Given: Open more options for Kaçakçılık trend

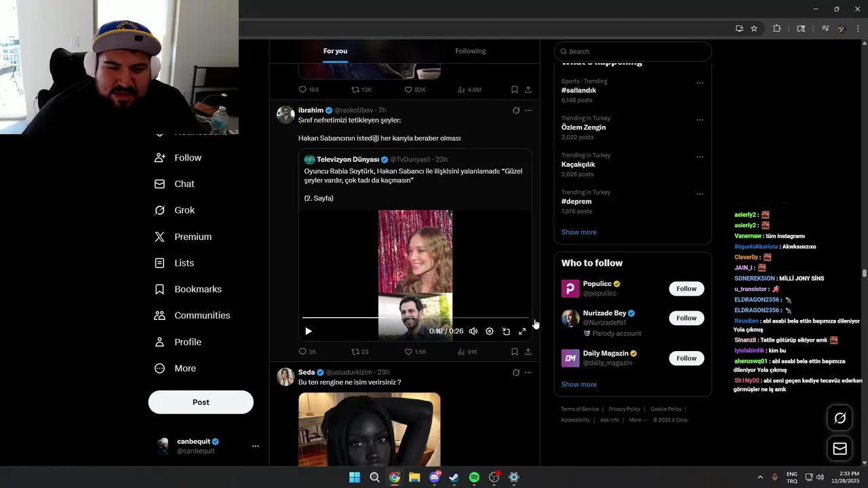Looking at the screenshot, I should tap(700, 157).
